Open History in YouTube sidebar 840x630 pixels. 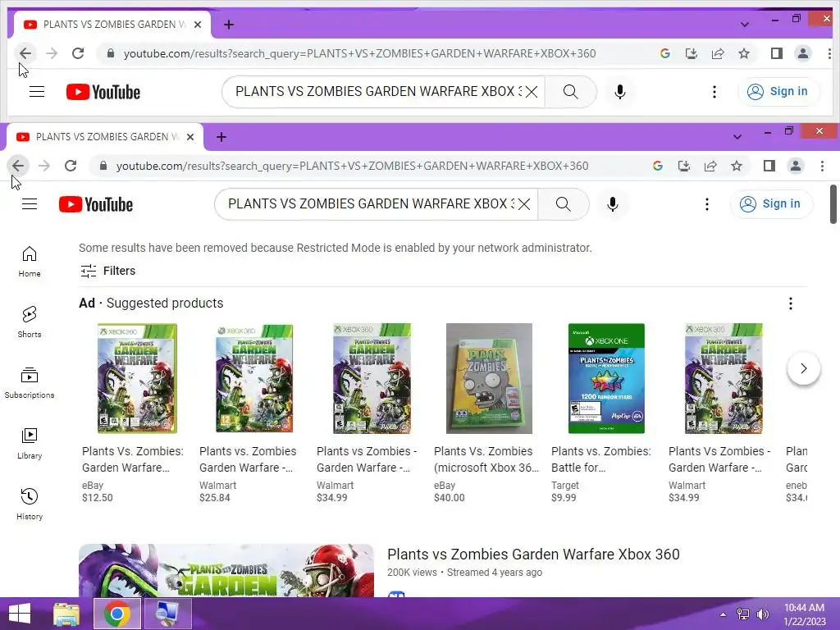pyautogui.click(x=30, y=504)
